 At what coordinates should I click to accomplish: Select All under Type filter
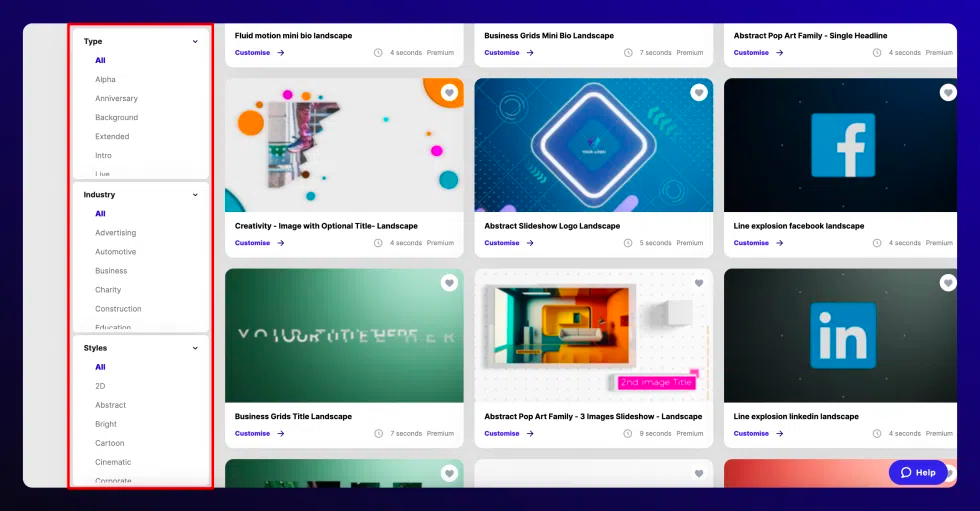100,61
